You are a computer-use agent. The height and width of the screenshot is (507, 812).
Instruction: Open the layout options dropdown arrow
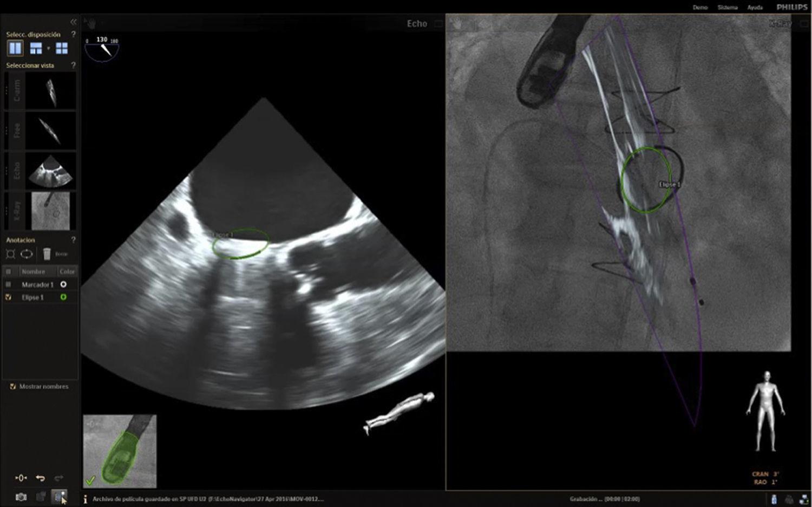pyautogui.click(x=48, y=49)
